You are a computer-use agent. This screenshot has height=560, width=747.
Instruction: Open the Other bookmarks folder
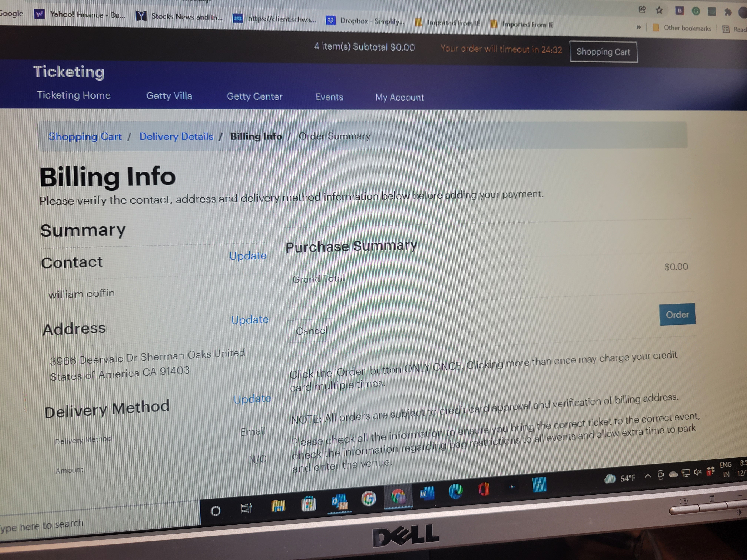point(682,28)
